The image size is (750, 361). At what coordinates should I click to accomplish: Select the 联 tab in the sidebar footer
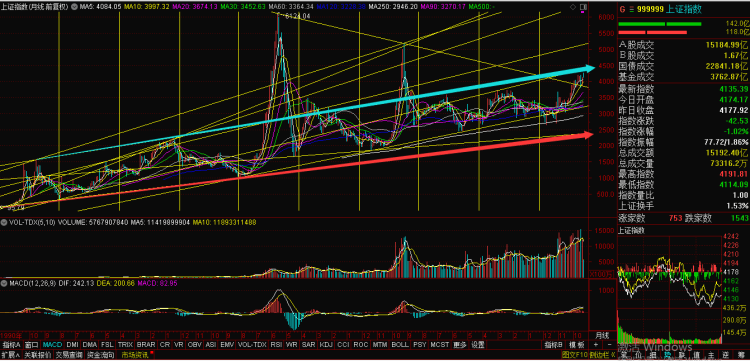pyautogui.click(x=681, y=355)
